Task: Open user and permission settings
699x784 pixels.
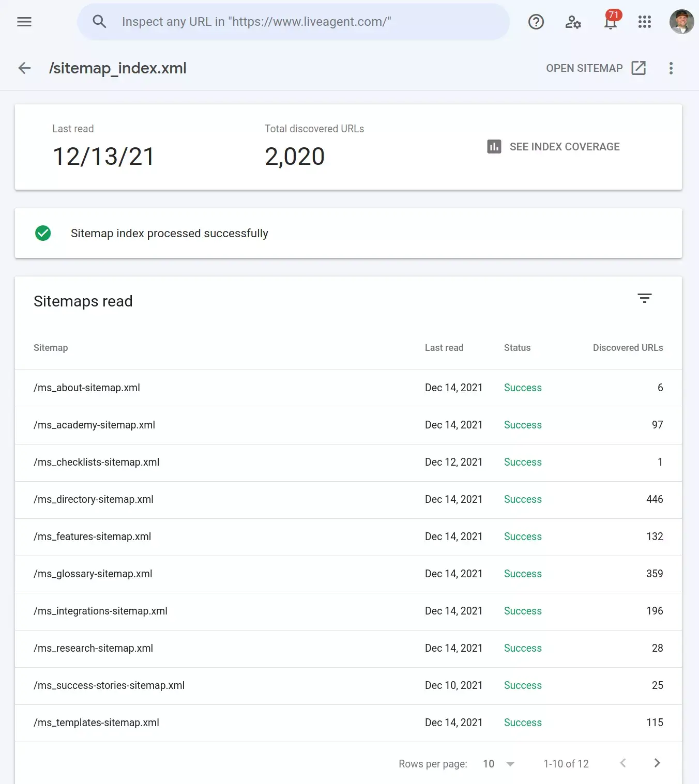Action: tap(572, 22)
